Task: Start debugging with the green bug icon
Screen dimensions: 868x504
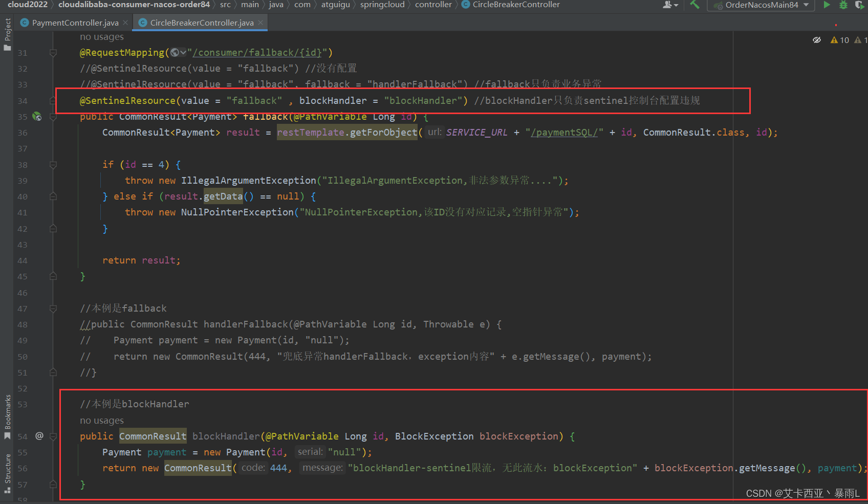Action: click(843, 5)
